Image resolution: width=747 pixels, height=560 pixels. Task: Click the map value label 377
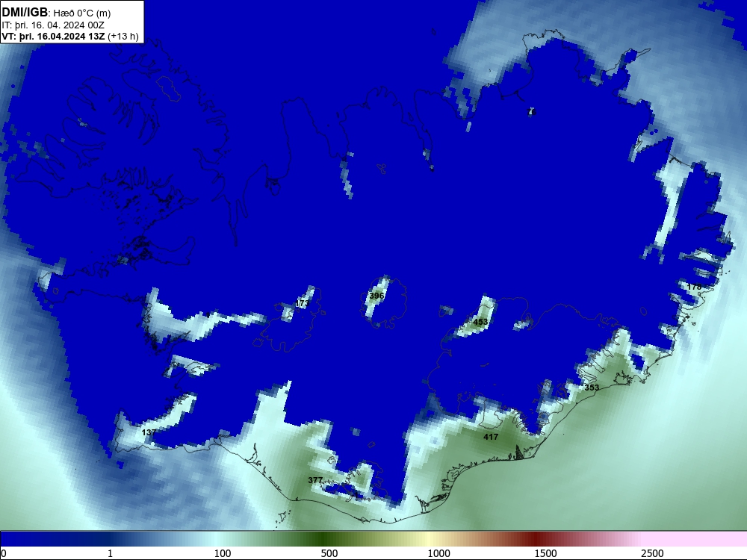(315, 480)
